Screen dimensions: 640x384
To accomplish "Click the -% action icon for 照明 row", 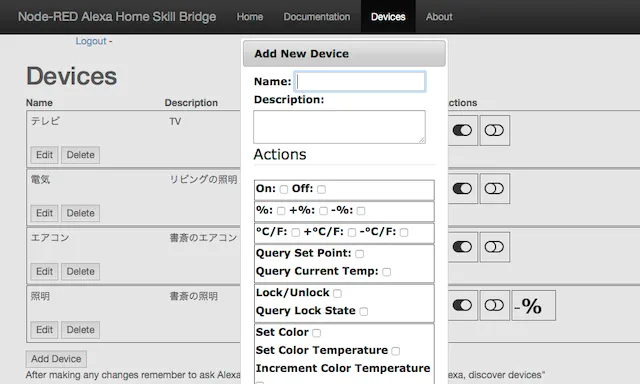I will tap(533, 305).
